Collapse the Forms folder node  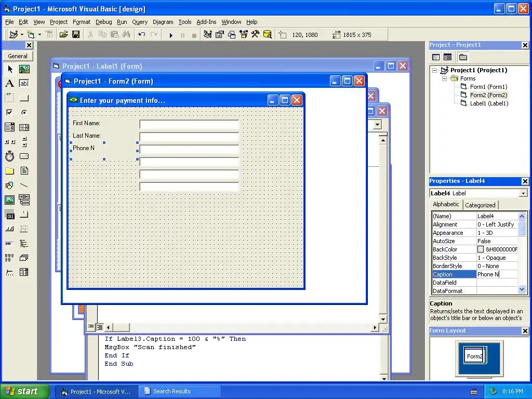(444, 78)
